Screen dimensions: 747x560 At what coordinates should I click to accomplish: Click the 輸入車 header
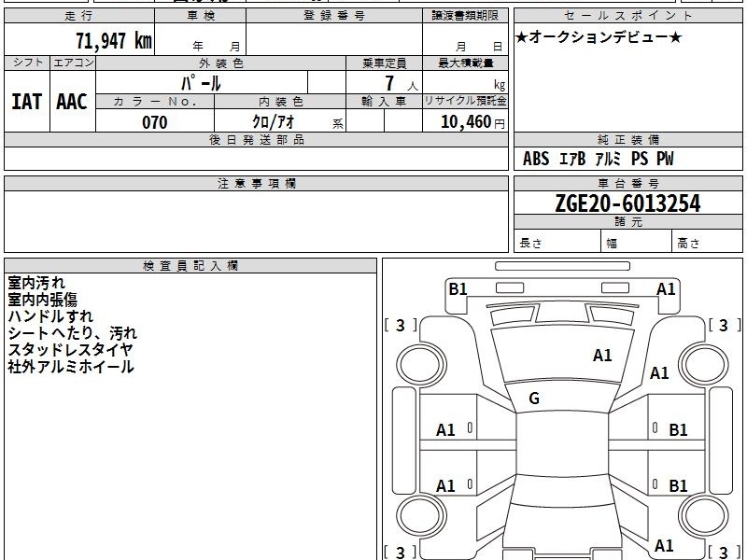(x=384, y=102)
